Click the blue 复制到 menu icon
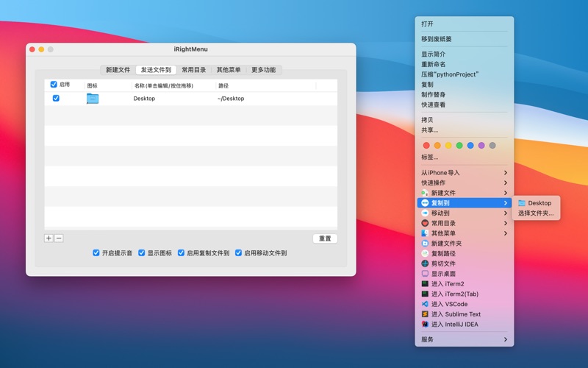Screen dimensions: 588x368 coord(425,203)
